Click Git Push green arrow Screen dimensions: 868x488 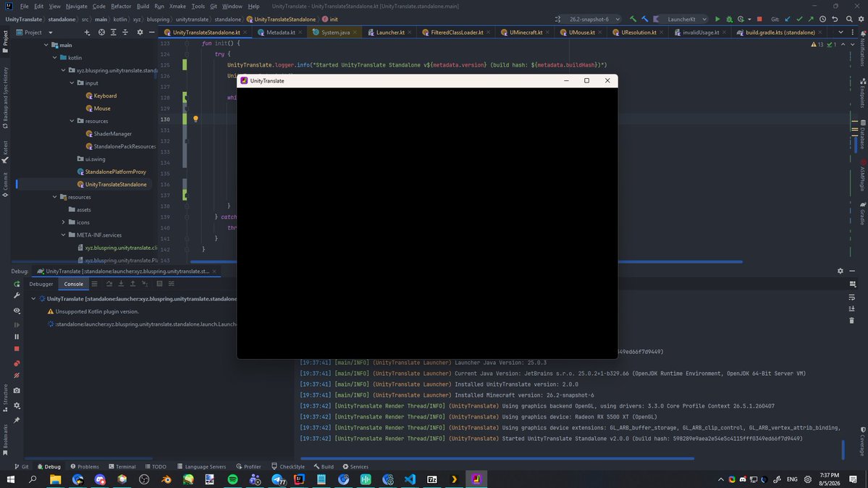(811, 19)
